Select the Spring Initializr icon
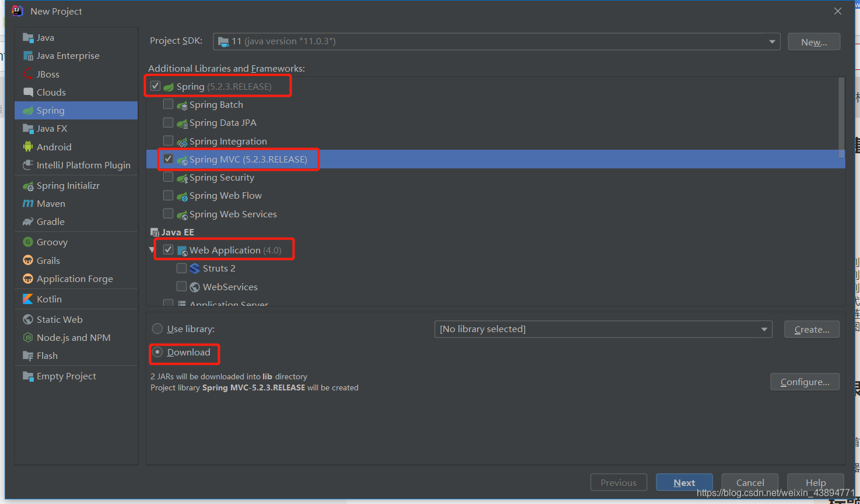The image size is (860, 504). click(x=28, y=186)
